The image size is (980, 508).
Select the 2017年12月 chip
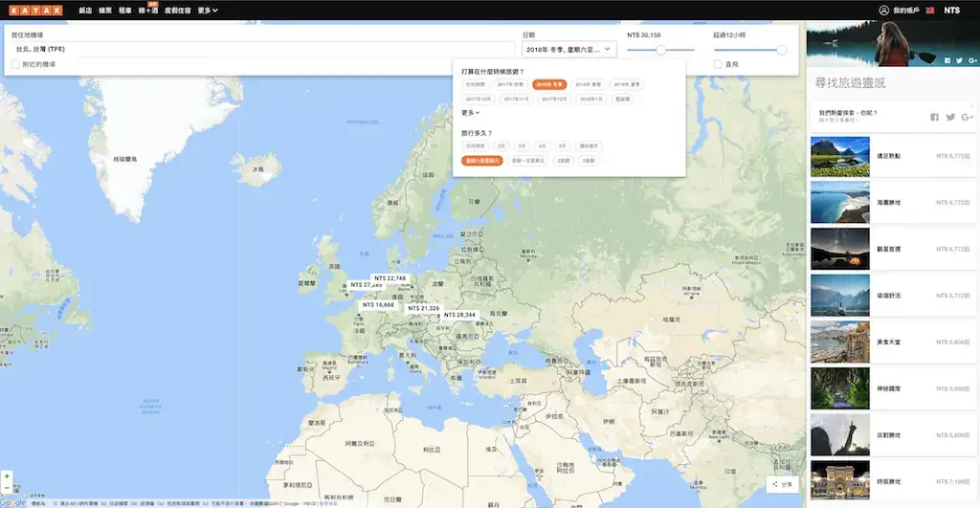(x=554, y=99)
